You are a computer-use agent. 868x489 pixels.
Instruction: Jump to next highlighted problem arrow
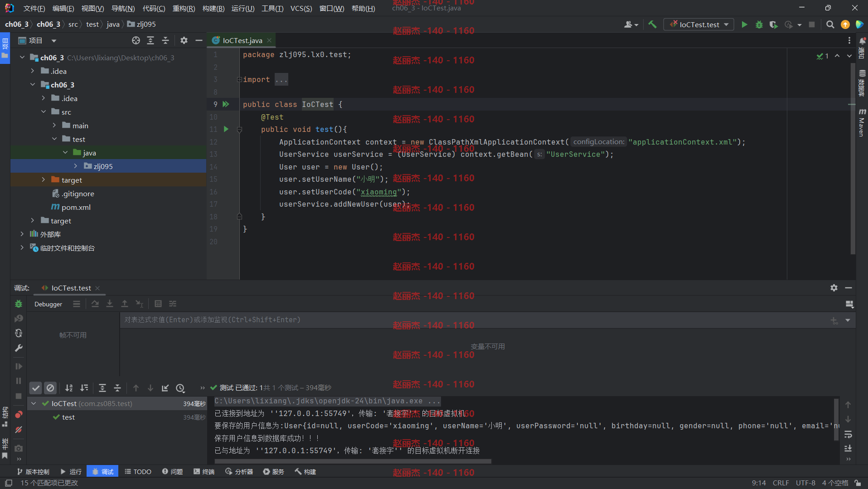click(x=849, y=56)
